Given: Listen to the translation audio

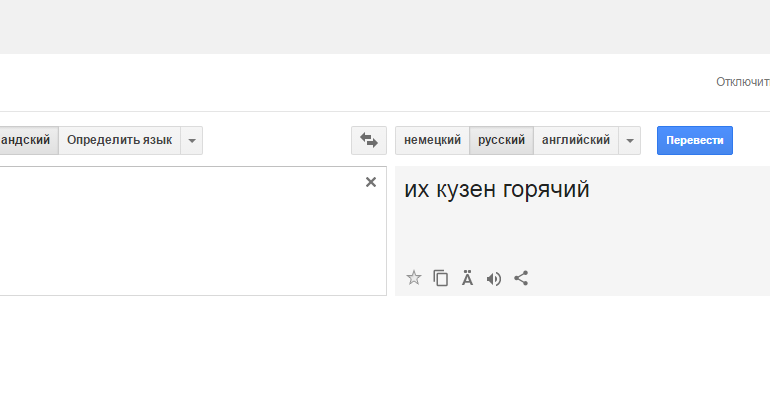Looking at the screenshot, I should pyautogui.click(x=494, y=279).
